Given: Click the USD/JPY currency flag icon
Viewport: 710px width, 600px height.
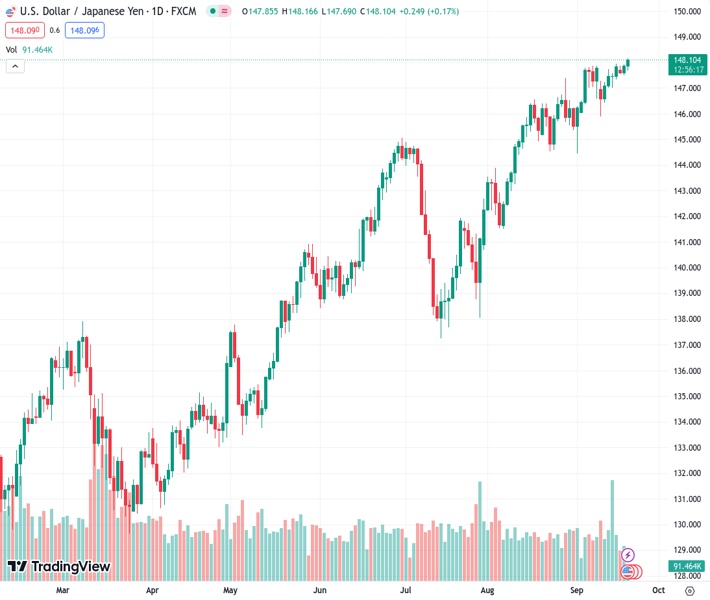Looking at the screenshot, I should coord(11,10).
